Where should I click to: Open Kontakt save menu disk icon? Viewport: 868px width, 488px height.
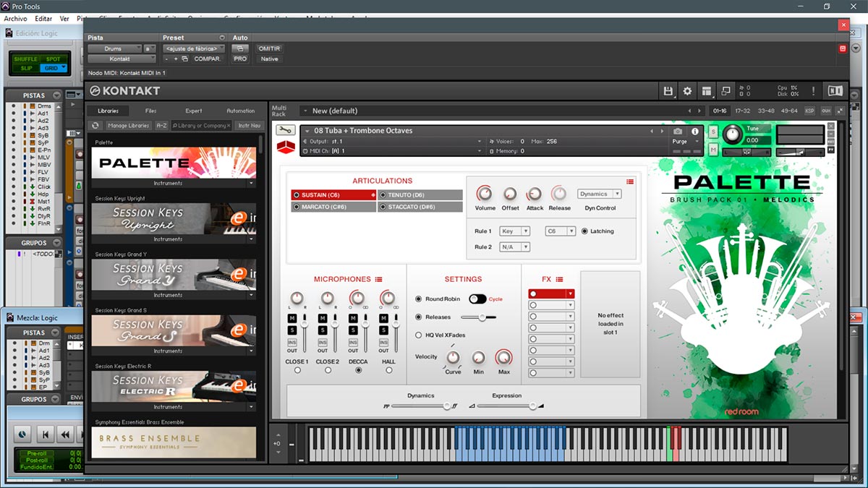coord(668,91)
